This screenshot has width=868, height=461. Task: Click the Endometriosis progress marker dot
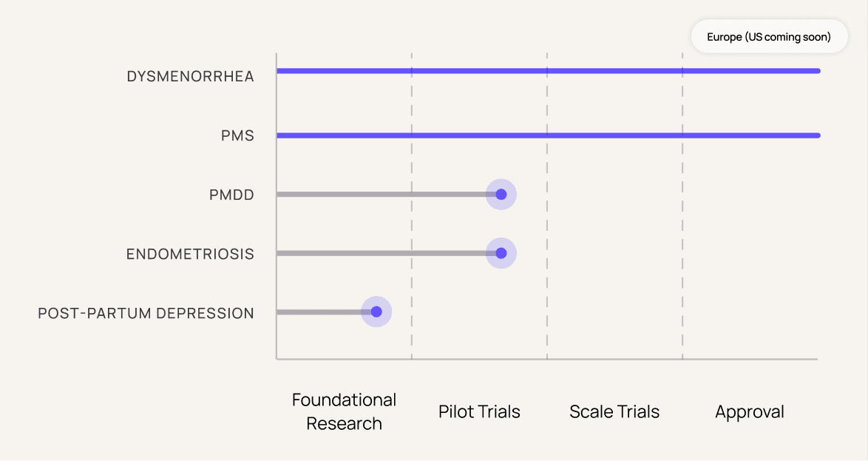pos(501,253)
